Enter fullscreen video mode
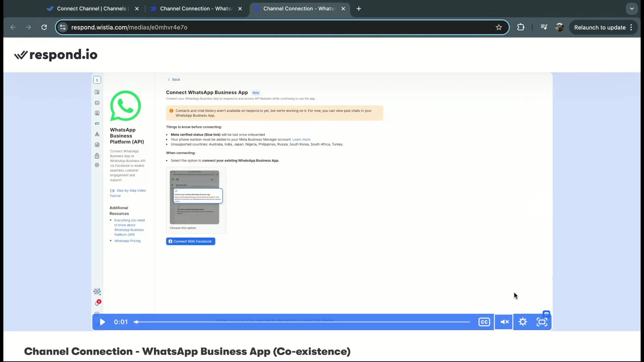The width and height of the screenshot is (644, 362). click(542, 322)
